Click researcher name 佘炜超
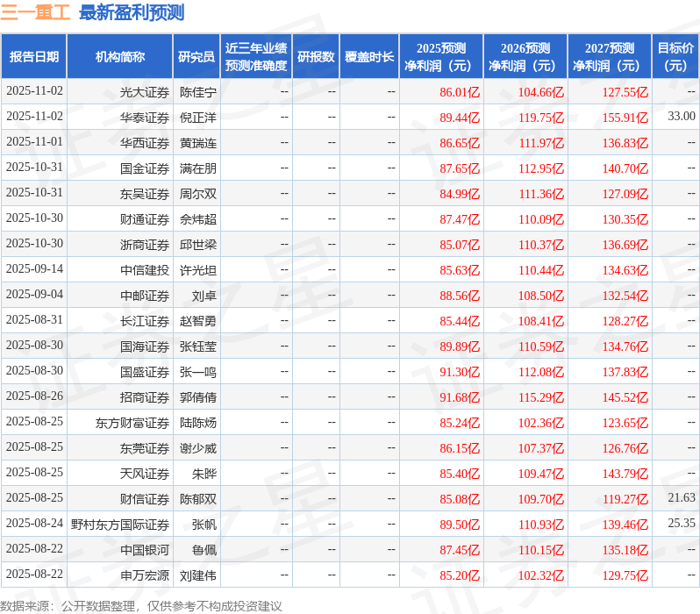The image size is (700, 614). coord(198,219)
